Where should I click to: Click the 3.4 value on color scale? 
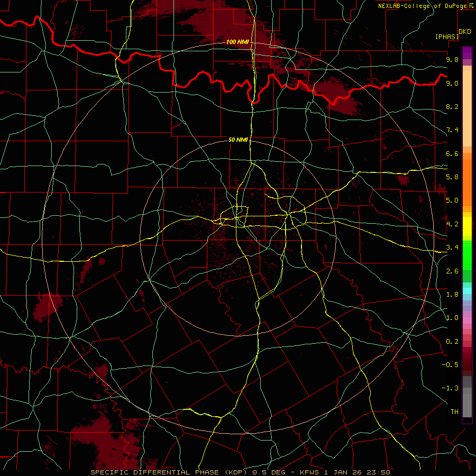coord(452,248)
